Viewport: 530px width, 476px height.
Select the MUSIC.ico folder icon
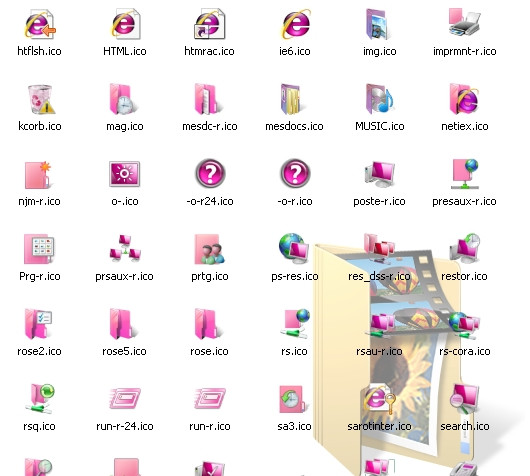tap(380, 99)
